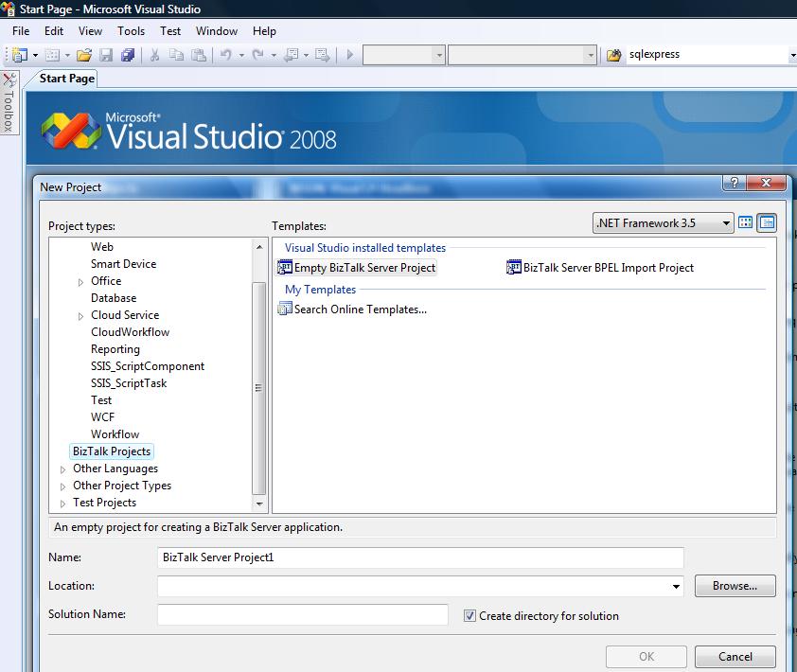This screenshot has width=797, height=672.
Task: Click the disabled OK button
Action: pos(646,656)
